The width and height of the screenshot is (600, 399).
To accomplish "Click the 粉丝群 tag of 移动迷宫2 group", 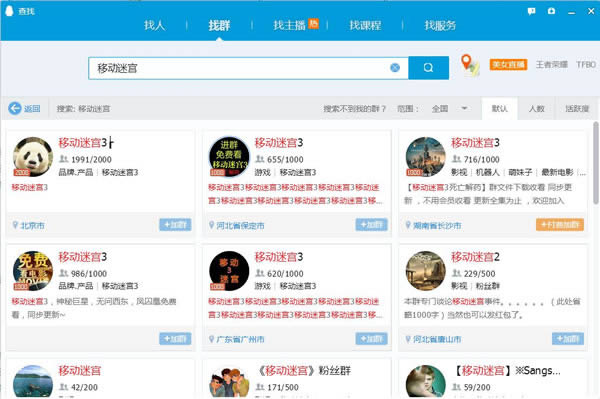I will pyautogui.click(x=488, y=286).
